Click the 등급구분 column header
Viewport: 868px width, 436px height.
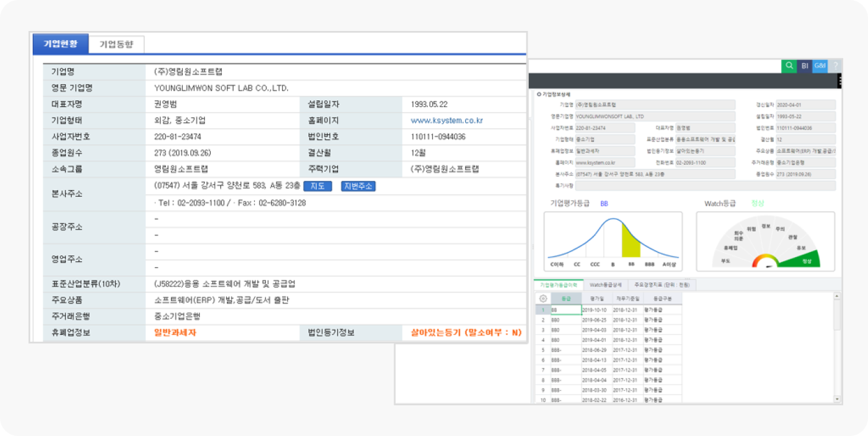click(662, 299)
